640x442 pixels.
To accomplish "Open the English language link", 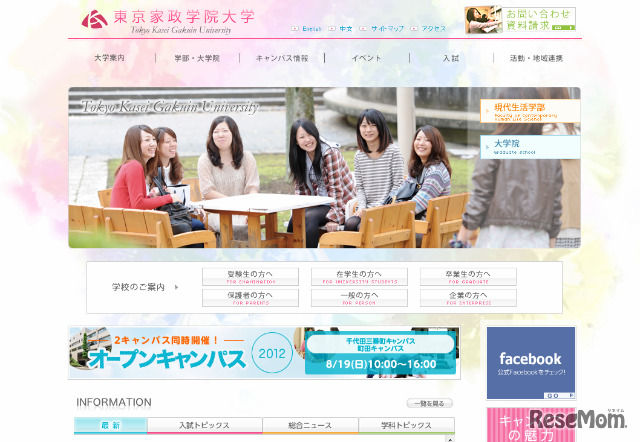I will click(312, 29).
